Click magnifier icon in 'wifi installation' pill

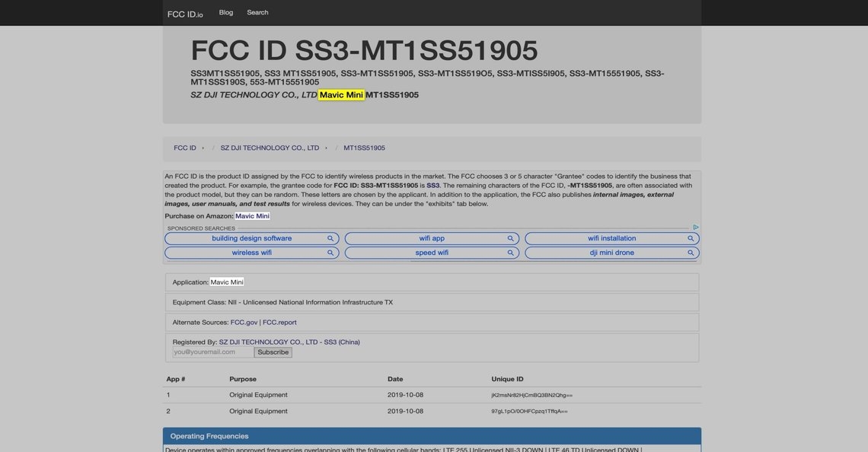pyautogui.click(x=691, y=238)
